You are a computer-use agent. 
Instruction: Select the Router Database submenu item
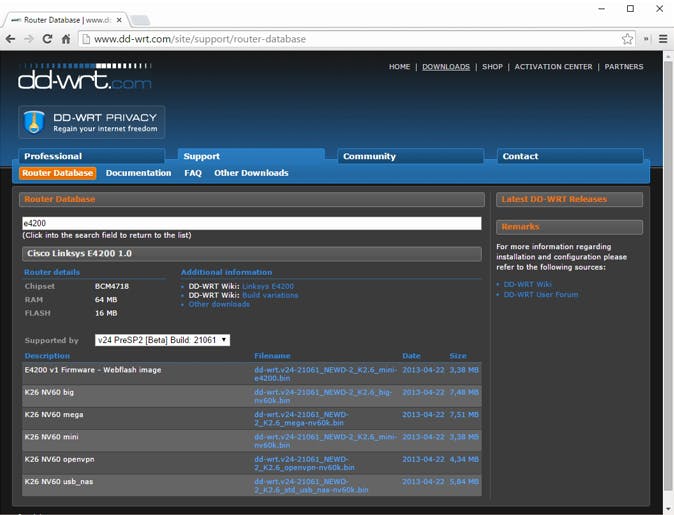pyautogui.click(x=58, y=173)
